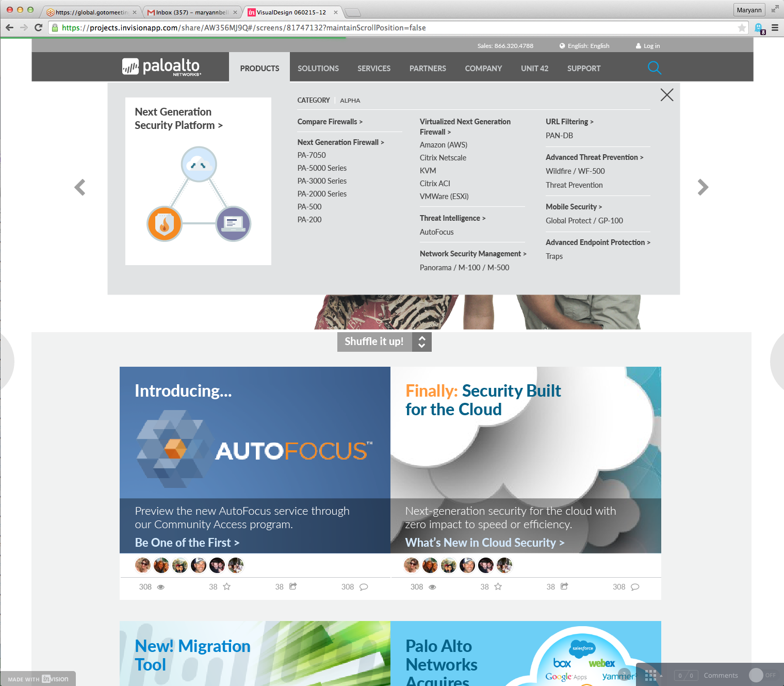Click the comment bubble icon under Cloud Security card
This screenshot has width=784, height=686.
(x=635, y=587)
